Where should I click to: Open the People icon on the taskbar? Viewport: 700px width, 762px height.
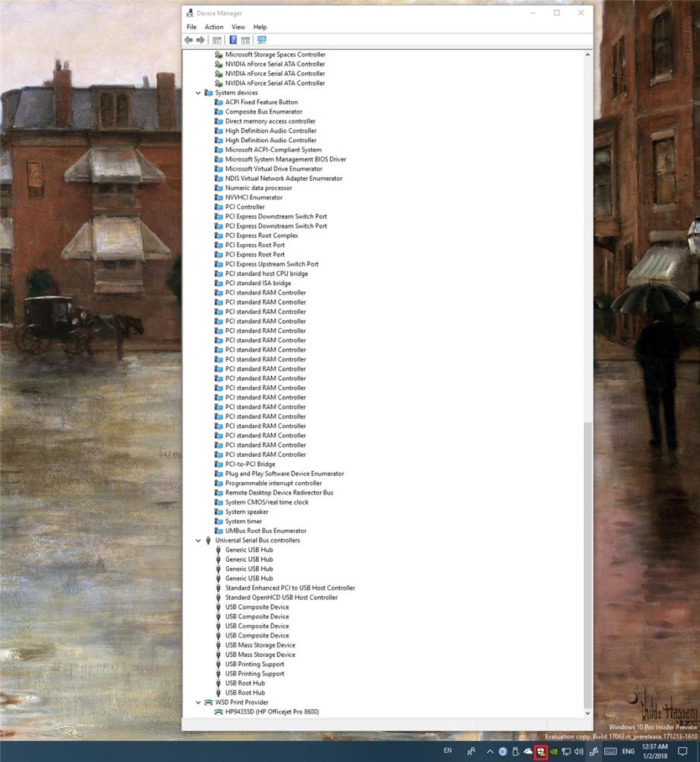click(x=471, y=752)
